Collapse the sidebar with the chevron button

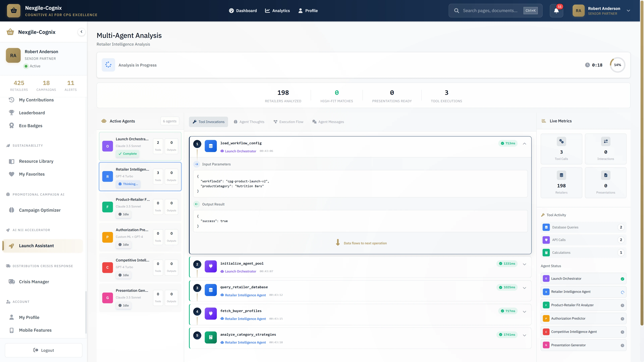pyautogui.click(x=82, y=32)
